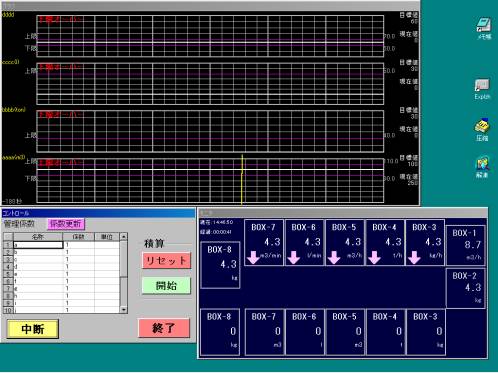Select the name cell in row 1

[x=38, y=245]
